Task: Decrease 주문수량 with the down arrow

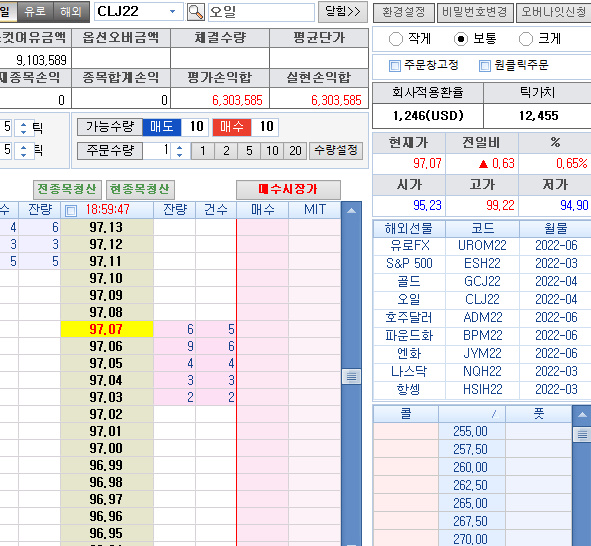Action: [180, 155]
